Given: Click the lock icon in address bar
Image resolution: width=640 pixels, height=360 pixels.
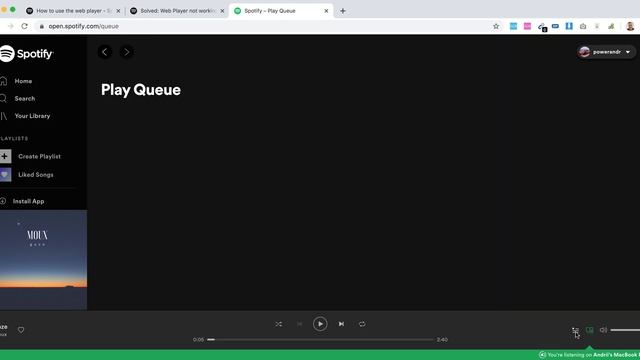Looking at the screenshot, I should click(x=42, y=26).
